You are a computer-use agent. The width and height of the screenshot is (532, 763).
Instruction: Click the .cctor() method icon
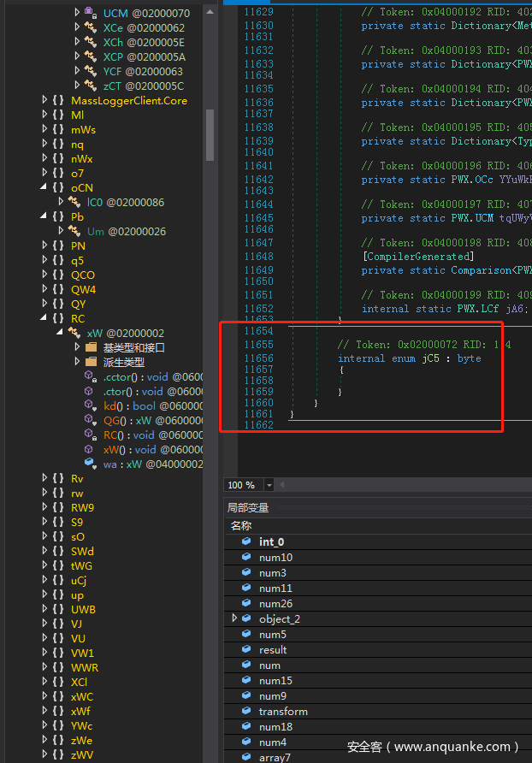pos(91,376)
